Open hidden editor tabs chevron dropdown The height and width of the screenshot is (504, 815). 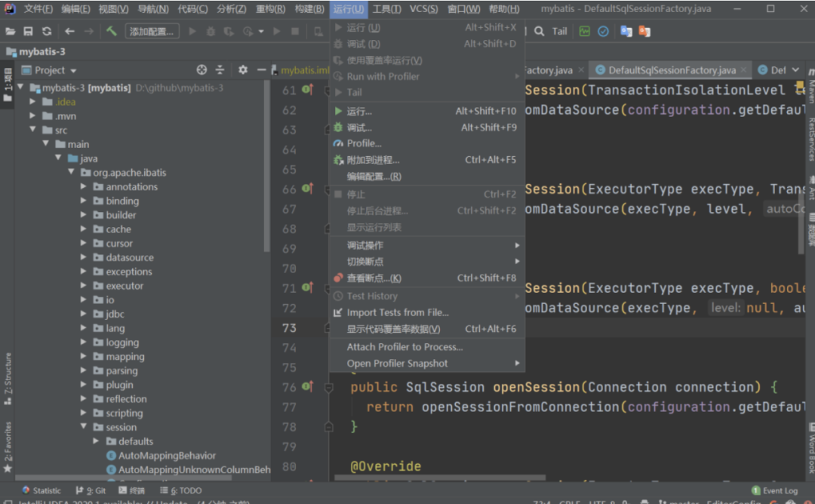795,69
